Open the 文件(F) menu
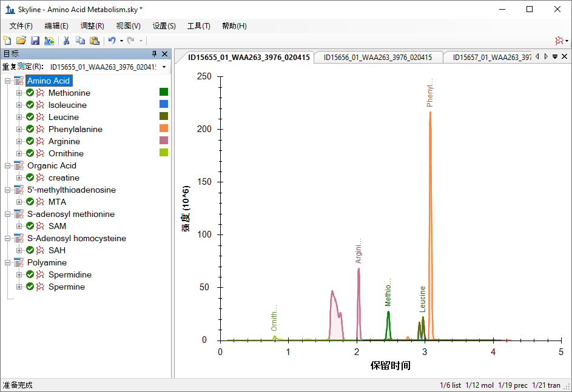Screen dimensions: 572x392 click(21, 26)
